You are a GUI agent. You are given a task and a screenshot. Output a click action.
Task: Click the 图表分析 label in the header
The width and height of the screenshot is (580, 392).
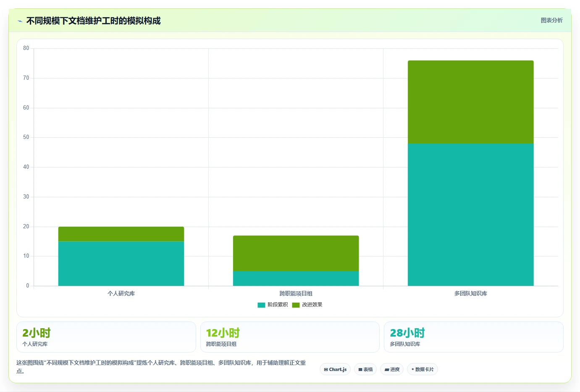pyautogui.click(x=551, y=20)
